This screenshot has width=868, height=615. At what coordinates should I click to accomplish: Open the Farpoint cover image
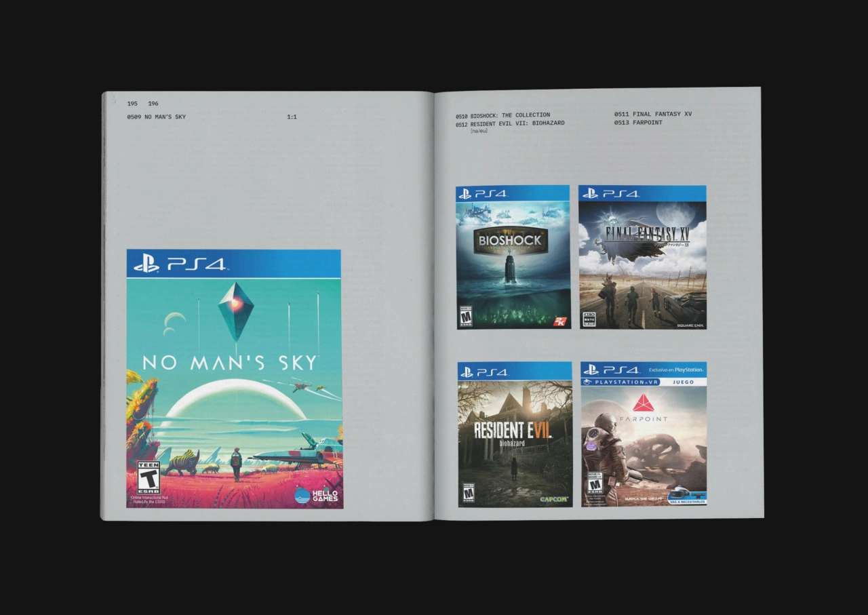[x=644, y=433]
